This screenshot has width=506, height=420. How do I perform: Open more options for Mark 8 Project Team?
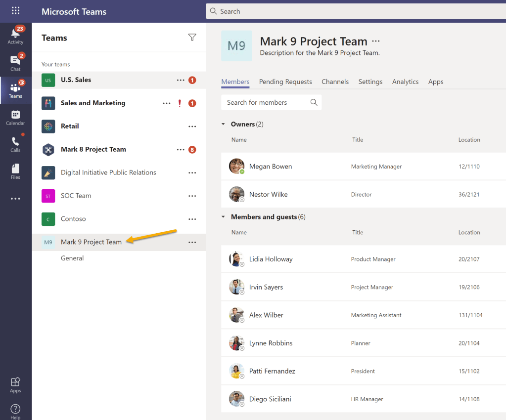[181, 149]
